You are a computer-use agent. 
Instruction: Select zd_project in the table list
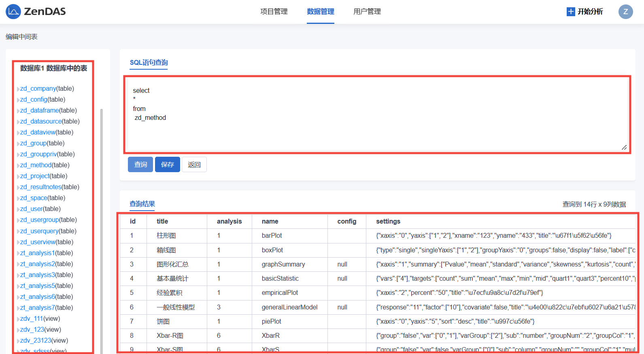[35, 176]
